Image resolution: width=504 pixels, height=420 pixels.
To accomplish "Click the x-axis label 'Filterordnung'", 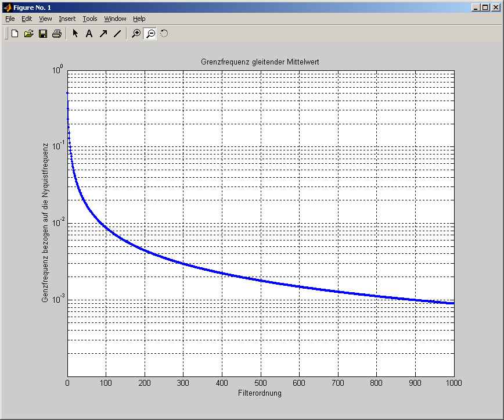I will (260, 393).
